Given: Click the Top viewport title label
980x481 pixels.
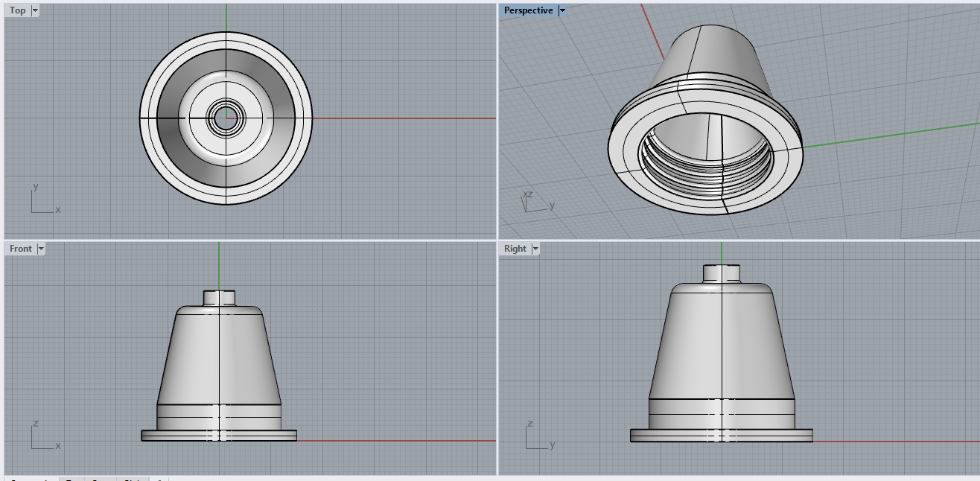Looking at the screenshot, I should [17, 10].
